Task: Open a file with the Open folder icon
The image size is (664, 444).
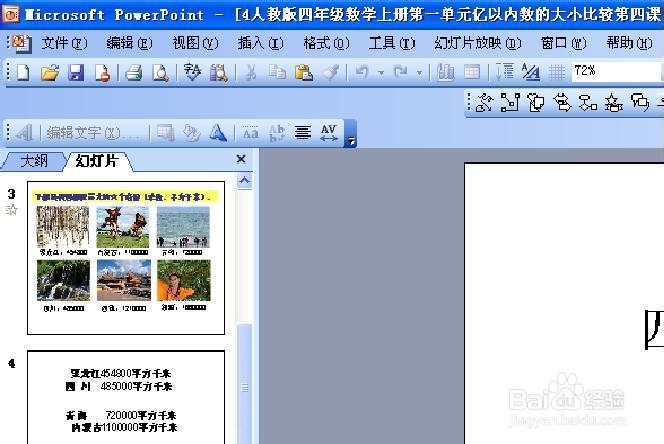Action: (50, 72)
